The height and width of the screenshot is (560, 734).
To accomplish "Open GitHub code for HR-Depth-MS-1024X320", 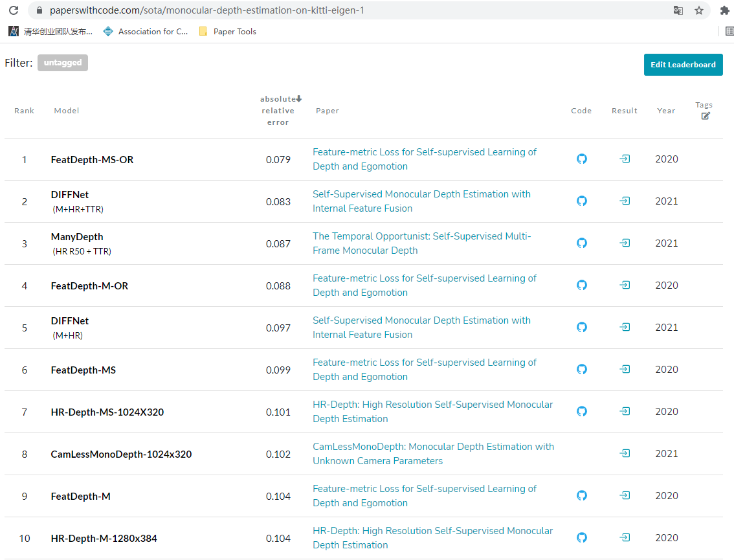I will [581, 412].
